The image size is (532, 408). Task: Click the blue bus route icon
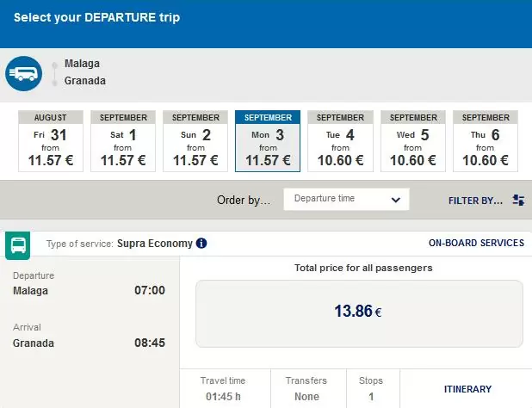coord(24,74)
